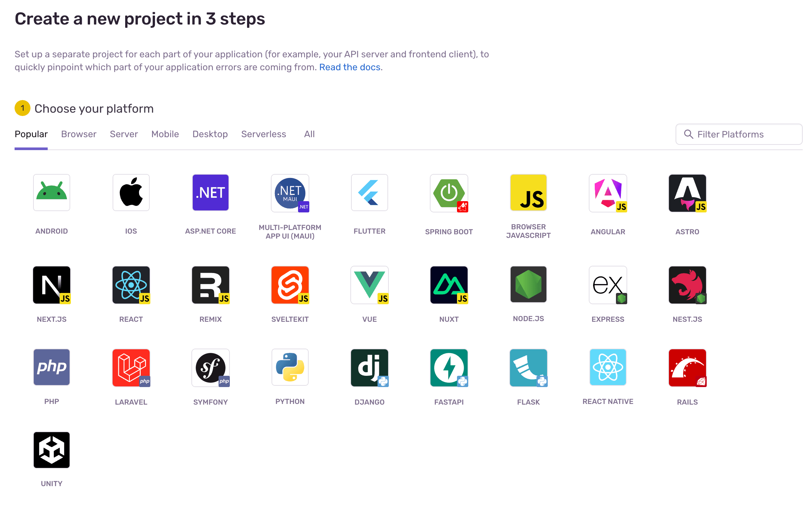Screen dimensions: 812x509
Task: Switch to the Browser tab
Action: pos(79,134)
